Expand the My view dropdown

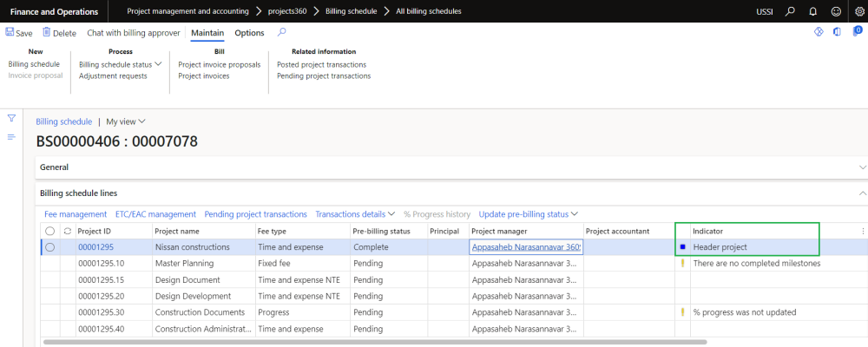tap(126, 121)
